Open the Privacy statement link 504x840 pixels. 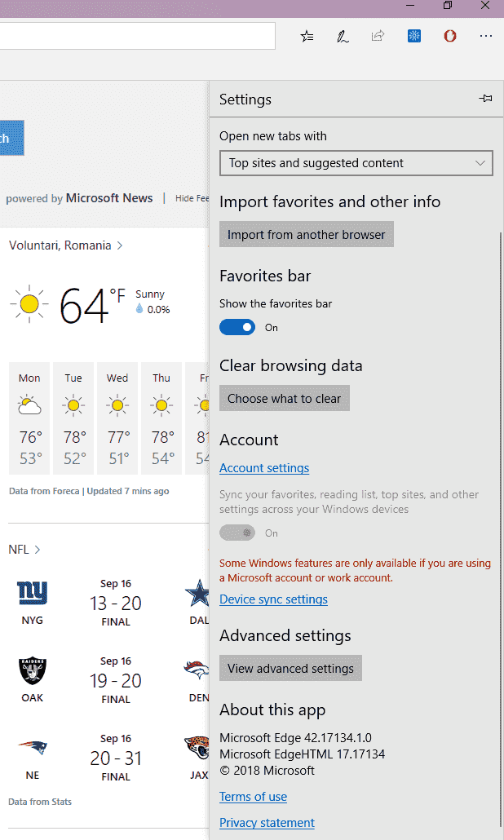[x=267, y=822]
